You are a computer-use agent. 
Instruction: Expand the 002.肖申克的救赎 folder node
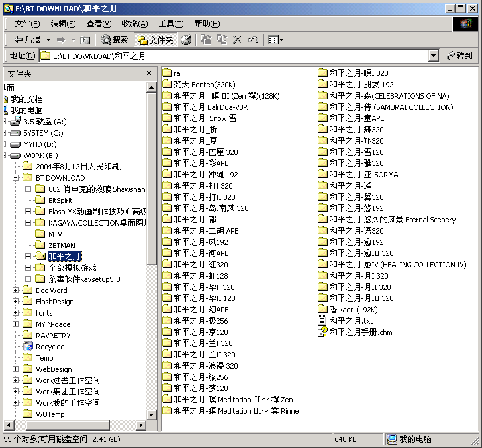pos(28,189)
